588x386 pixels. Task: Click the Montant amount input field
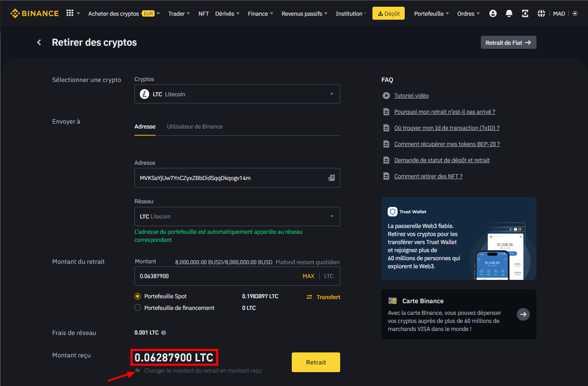coord(215,276)
